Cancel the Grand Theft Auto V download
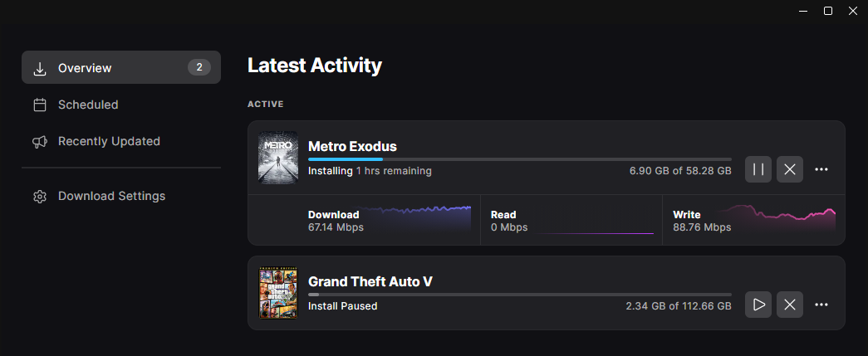 click(x=790, y=305)
